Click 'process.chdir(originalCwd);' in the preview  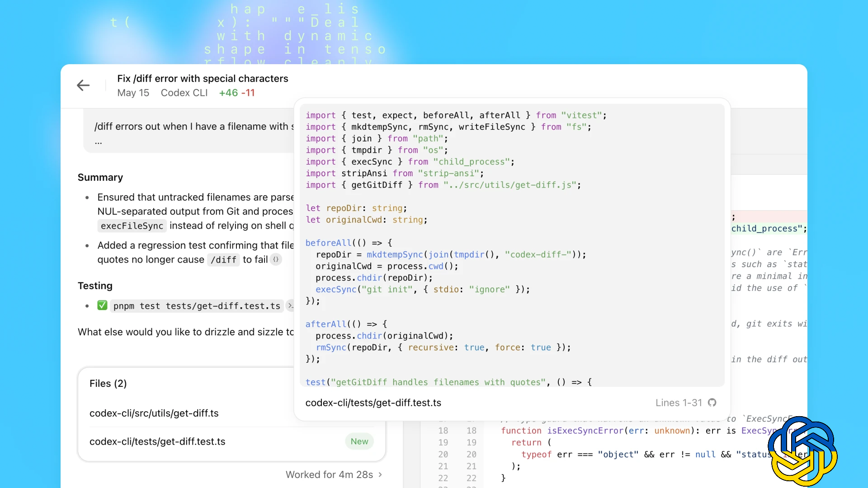384,336
